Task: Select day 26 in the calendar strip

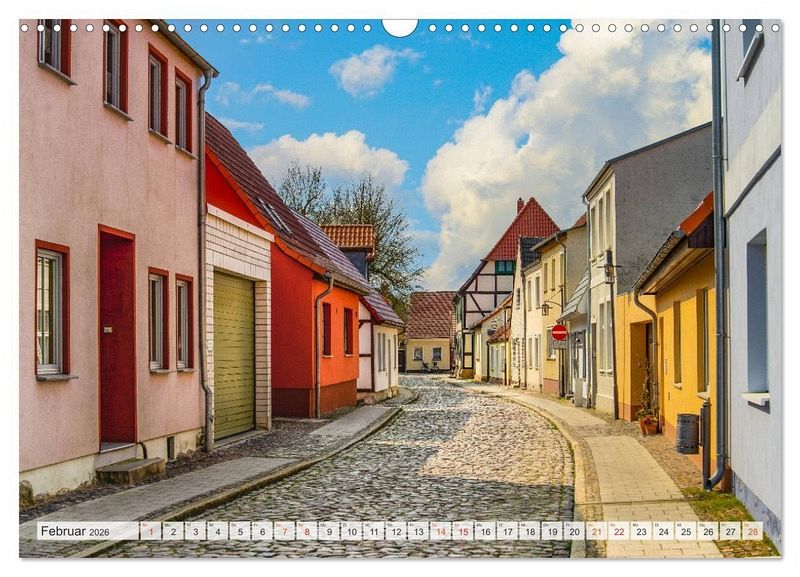Action: point(708,531)
